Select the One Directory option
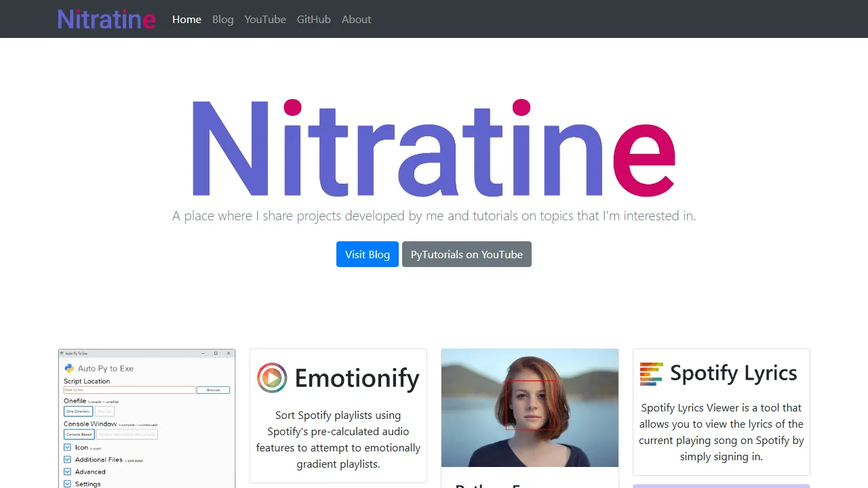 click(x=78, y=411)
